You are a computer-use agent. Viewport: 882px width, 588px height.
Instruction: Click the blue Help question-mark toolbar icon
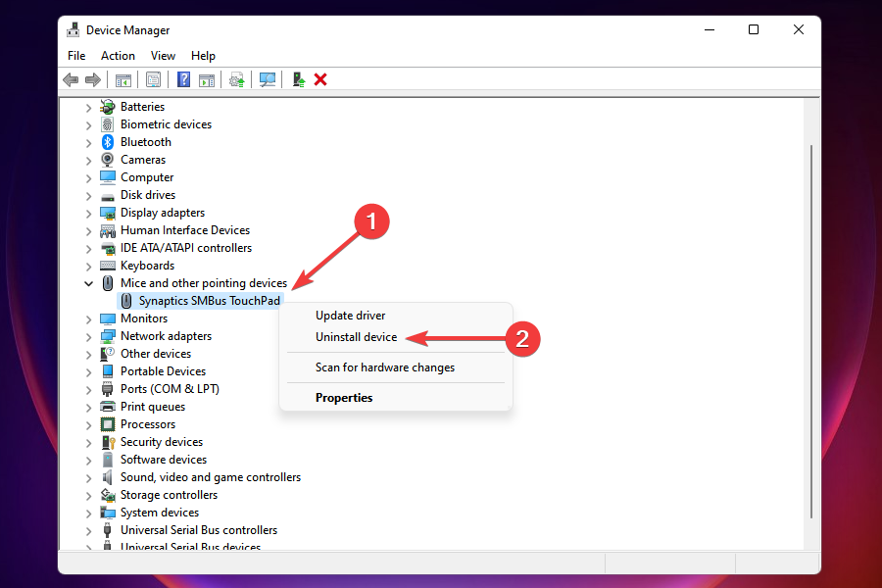click(183, 80)
